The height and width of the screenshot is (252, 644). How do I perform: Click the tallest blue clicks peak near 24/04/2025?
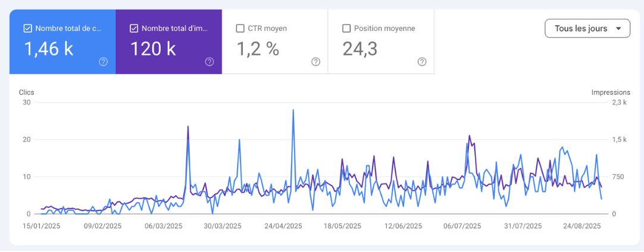tap(293, 111)
